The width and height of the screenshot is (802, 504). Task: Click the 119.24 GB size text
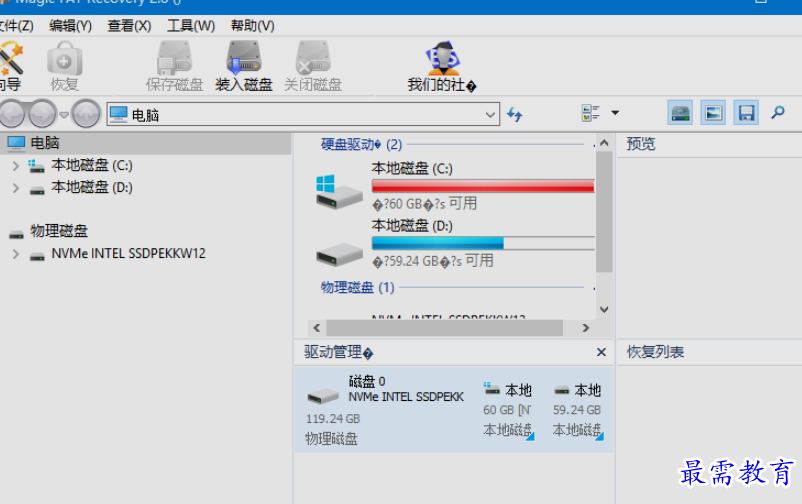pyautogui.click(x=333, y=419)
